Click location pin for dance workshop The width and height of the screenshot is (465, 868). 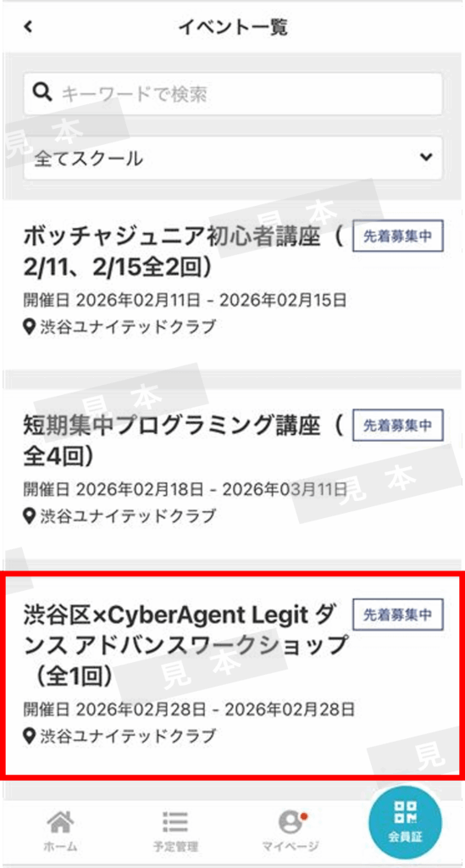(x=30, y=736)
